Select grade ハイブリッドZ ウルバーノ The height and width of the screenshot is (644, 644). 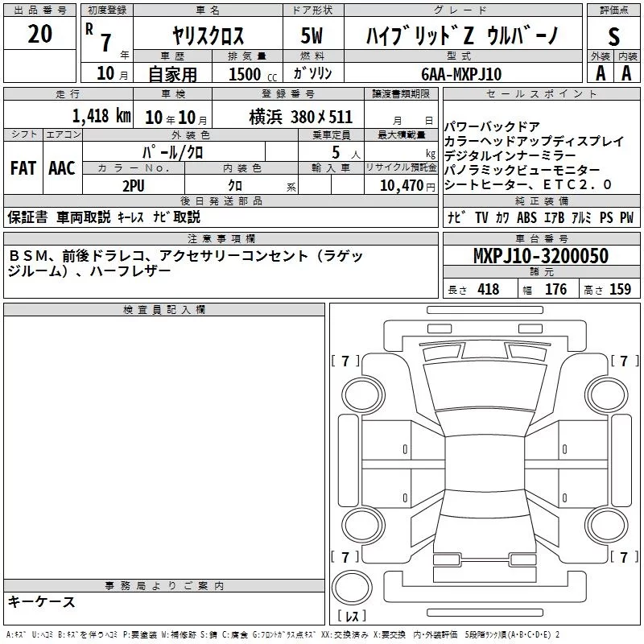pos(462,35)
